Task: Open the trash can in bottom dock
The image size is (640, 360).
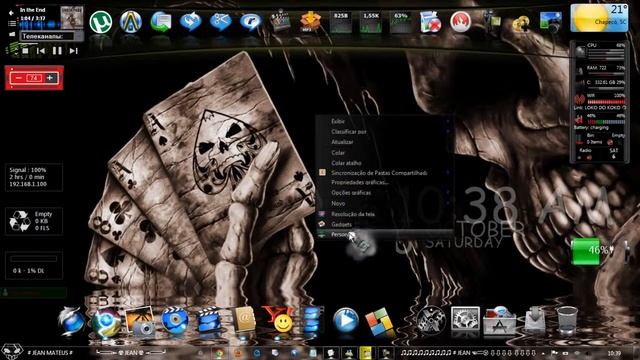Action: 567,321
